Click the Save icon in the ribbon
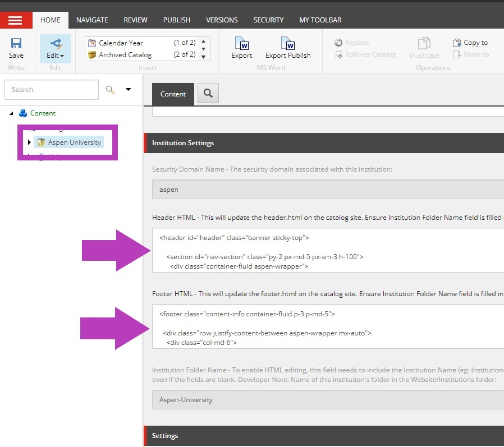The width and height of the screenshot is (504, 447). 16,44
